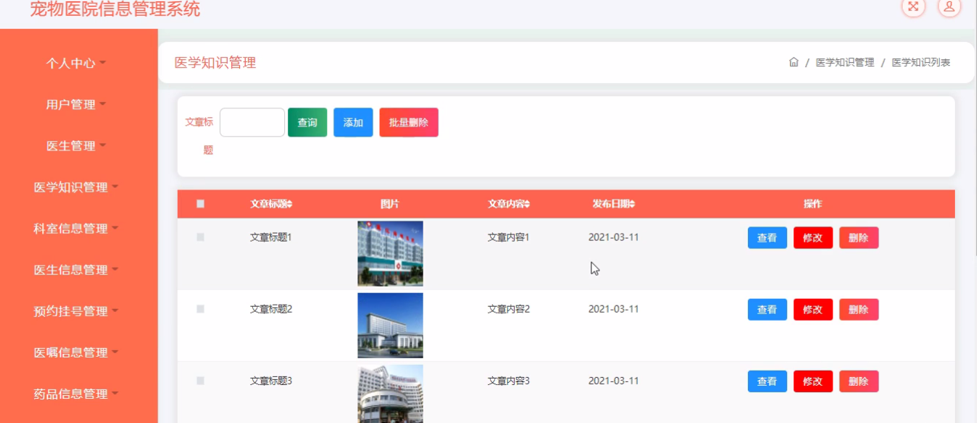Click the 文章标题3 title cell
This screenshot has width=977, height=423.
pyautogui.click(x=271, y=381)
